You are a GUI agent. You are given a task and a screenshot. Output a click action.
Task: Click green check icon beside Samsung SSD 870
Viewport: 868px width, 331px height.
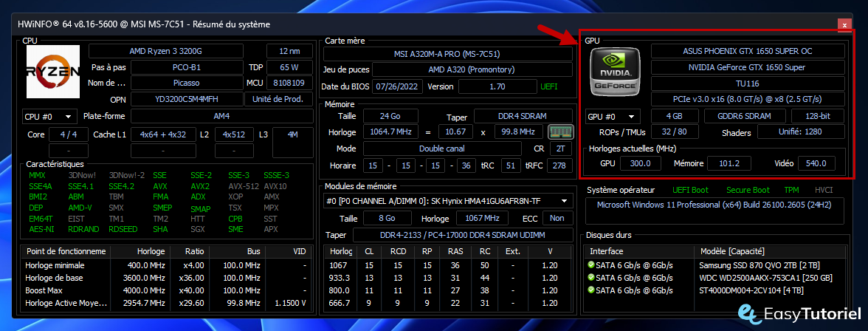point(591,265)
